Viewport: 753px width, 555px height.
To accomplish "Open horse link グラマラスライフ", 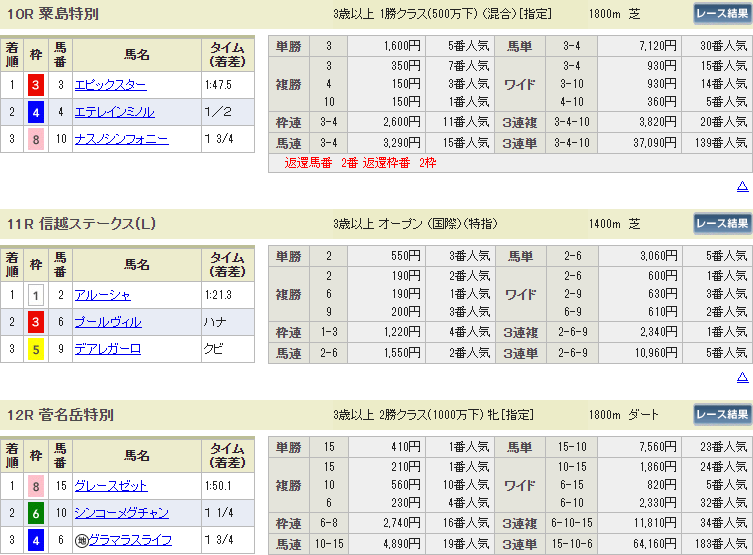I will 130,540.
